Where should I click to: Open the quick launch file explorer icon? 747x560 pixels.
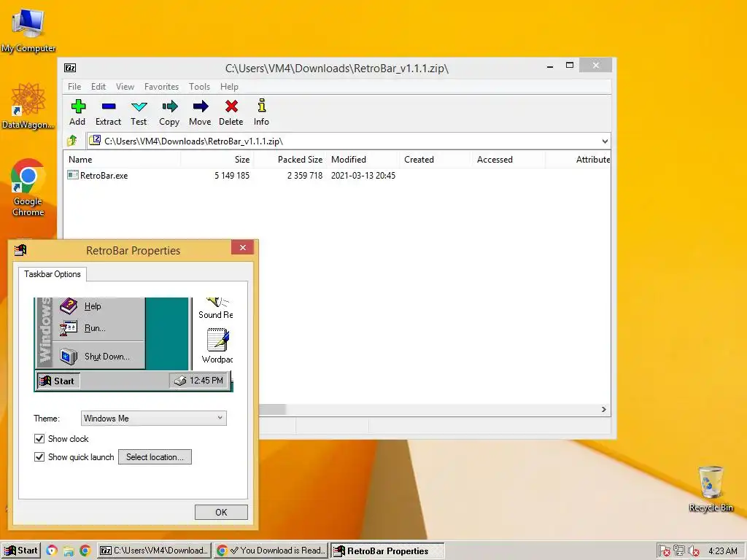(x=69, y=551)
